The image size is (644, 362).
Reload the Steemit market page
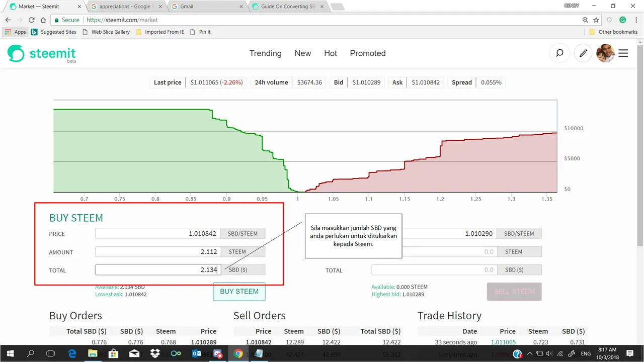[x=31, y=20]
